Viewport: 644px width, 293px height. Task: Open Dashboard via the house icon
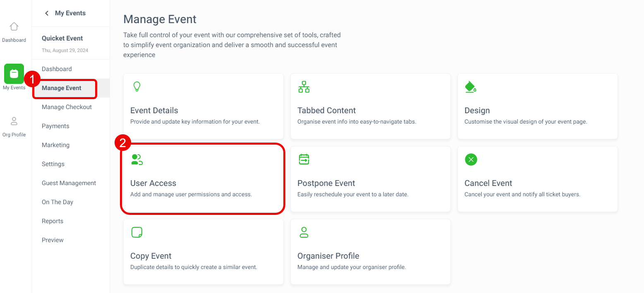[14, 27]
